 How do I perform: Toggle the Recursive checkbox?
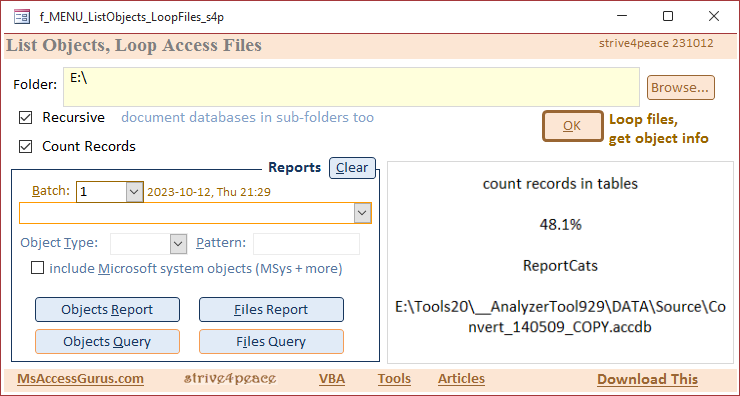[x=25, y=118]
